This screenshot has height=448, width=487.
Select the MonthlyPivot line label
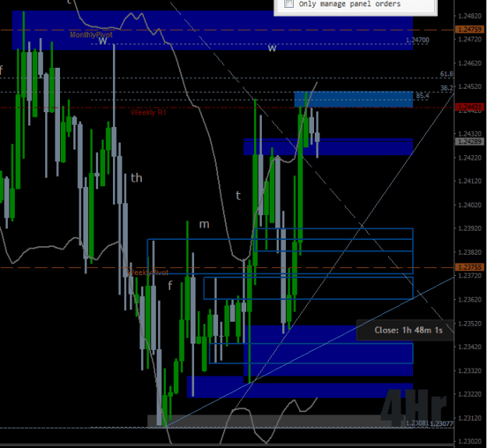[91, 34]
